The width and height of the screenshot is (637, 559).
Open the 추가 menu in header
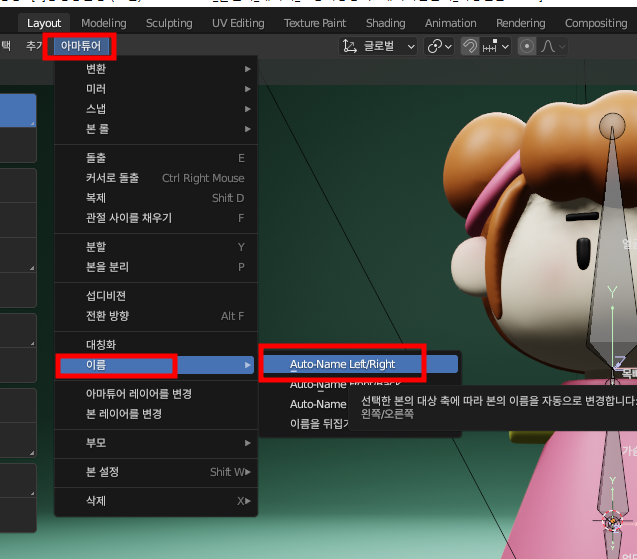(x=33, y=46)
